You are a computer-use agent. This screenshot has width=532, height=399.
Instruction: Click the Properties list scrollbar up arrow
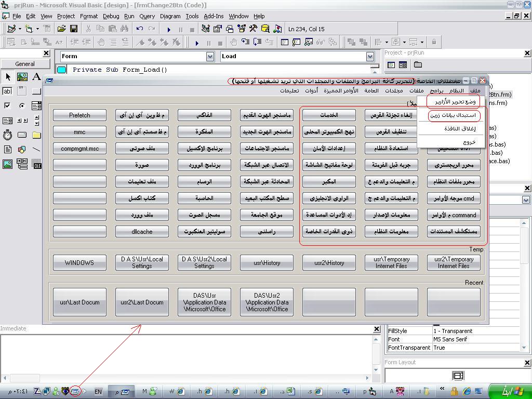click(x=524, y=223)
